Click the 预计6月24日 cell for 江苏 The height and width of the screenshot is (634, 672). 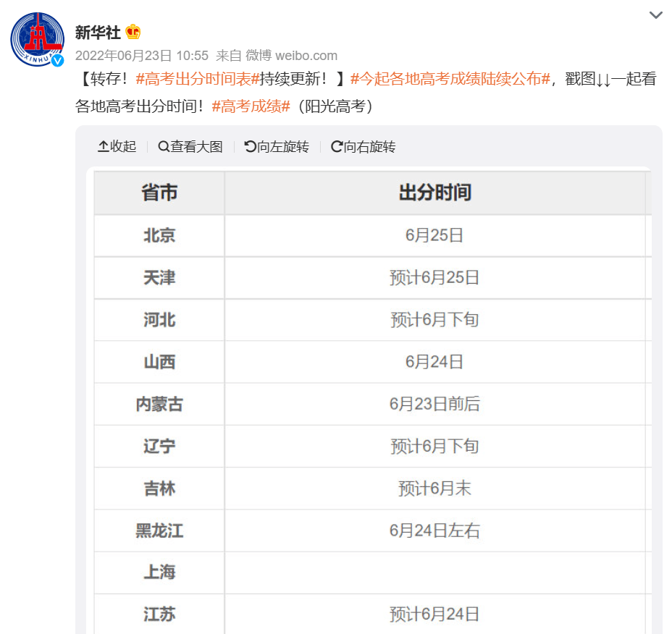434,614
